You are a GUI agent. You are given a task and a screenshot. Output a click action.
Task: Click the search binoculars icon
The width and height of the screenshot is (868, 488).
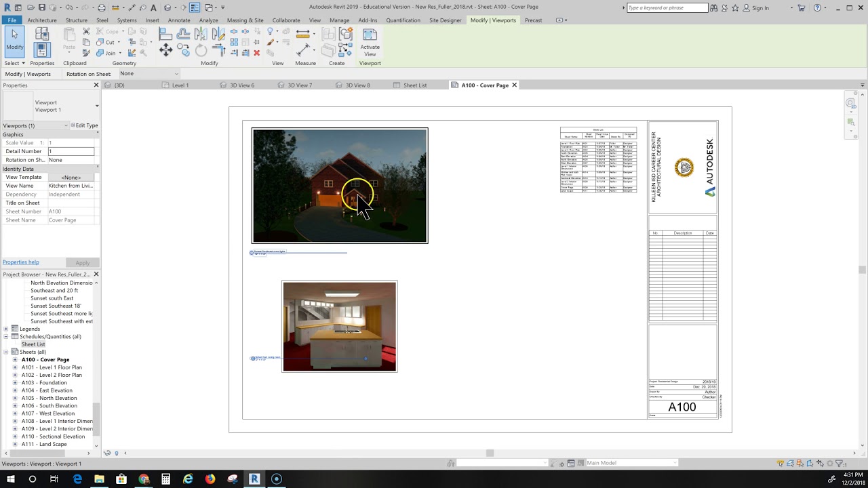click(x=713, y=7)
